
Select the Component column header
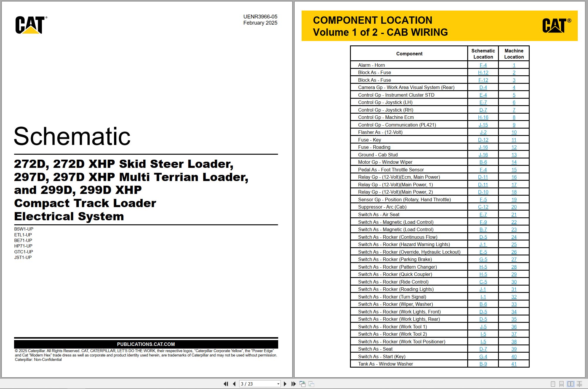pos(409,54)
